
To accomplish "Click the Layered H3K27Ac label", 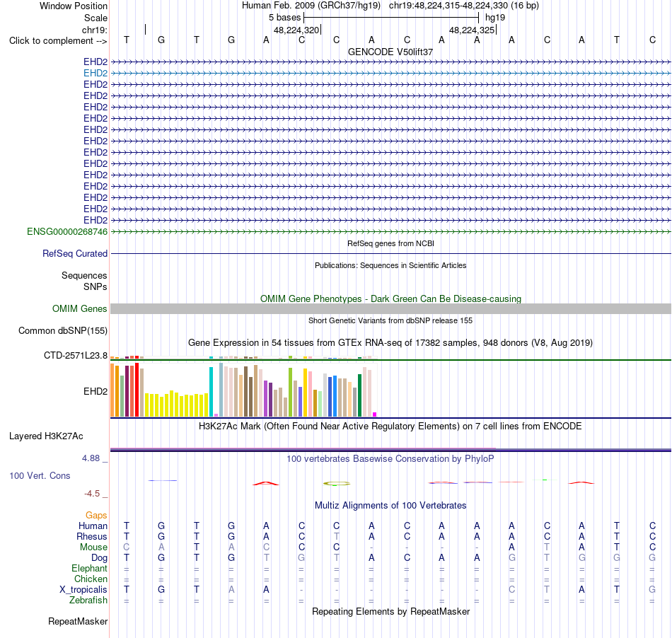I will [x=46, y=436].
